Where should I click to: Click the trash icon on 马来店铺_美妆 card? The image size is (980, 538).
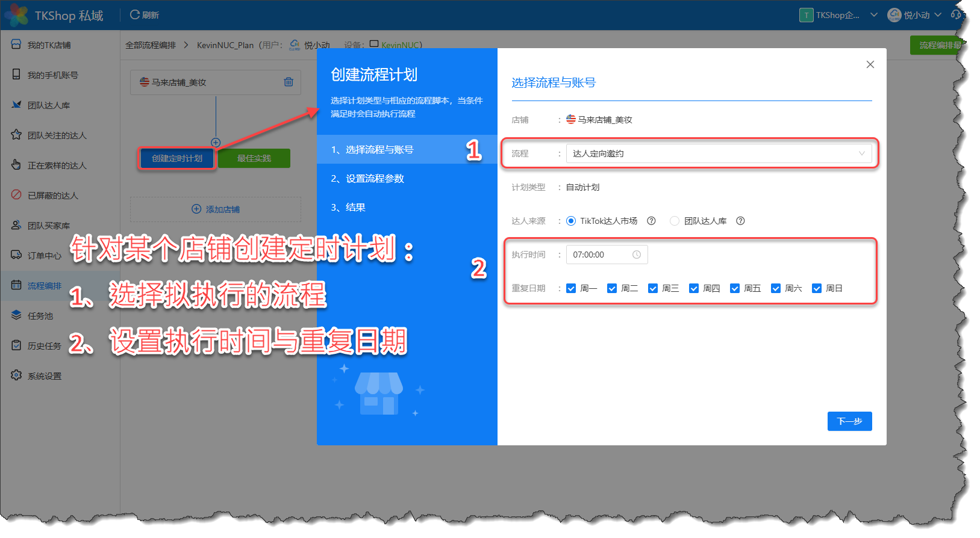289,82
